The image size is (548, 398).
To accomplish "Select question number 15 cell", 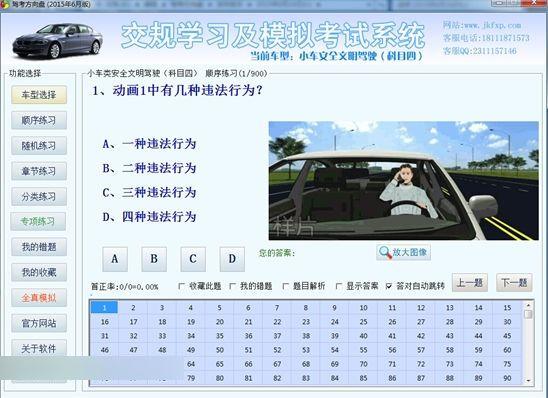I will [x=507, y=307].
